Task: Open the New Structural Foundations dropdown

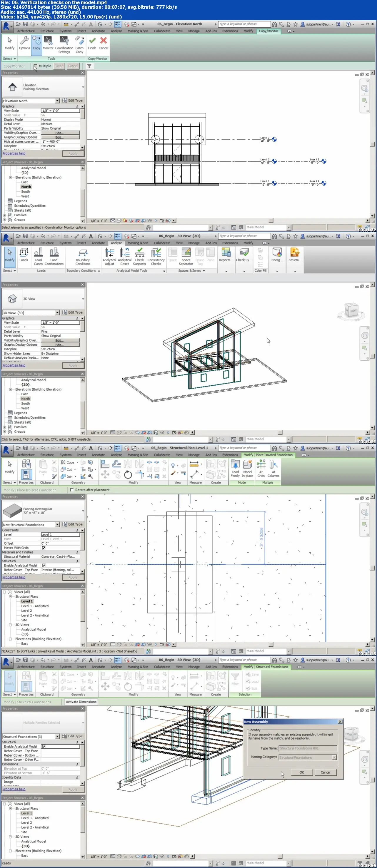Action: point(57,525)
